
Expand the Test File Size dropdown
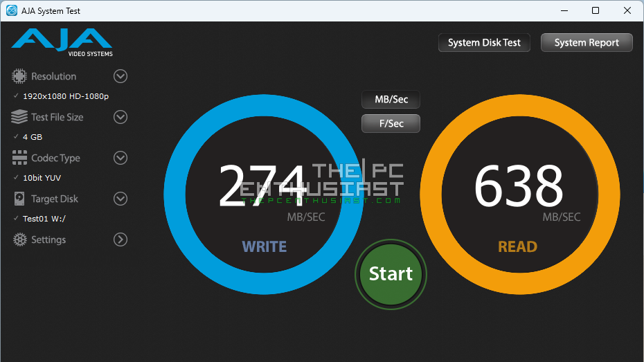(x=120, y=117)
